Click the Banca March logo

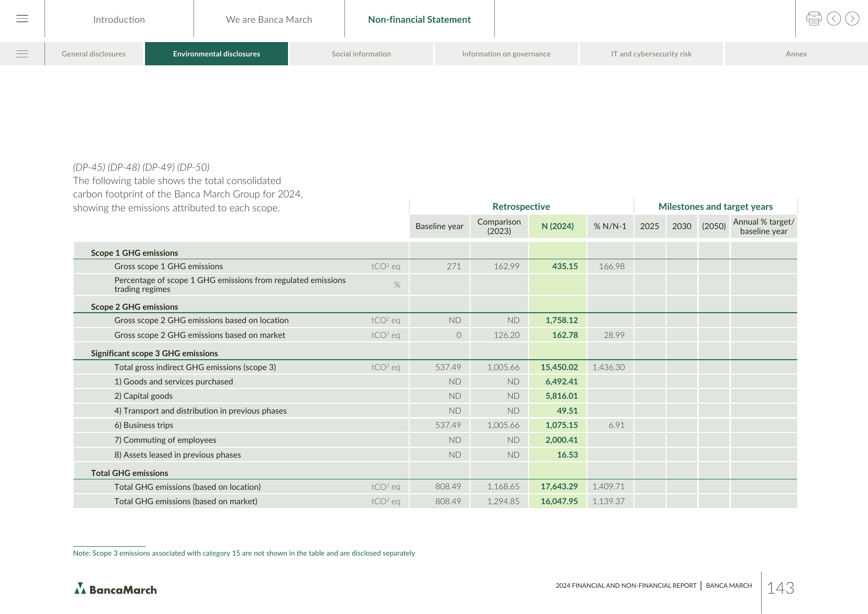(x=115, y=589)
